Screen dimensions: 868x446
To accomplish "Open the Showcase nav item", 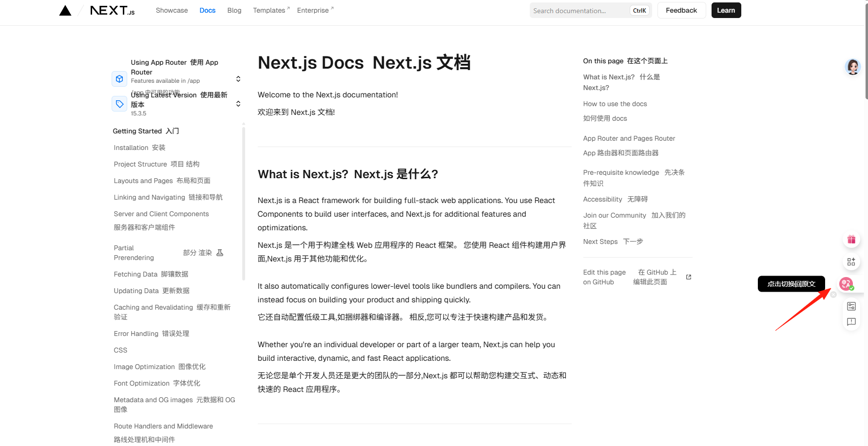I will click(x=172, y=10).
